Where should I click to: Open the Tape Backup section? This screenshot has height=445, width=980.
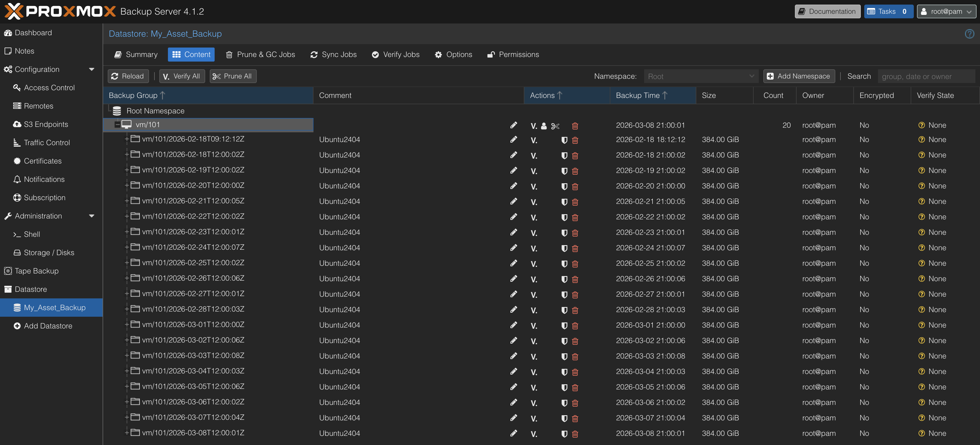point(36,271)
